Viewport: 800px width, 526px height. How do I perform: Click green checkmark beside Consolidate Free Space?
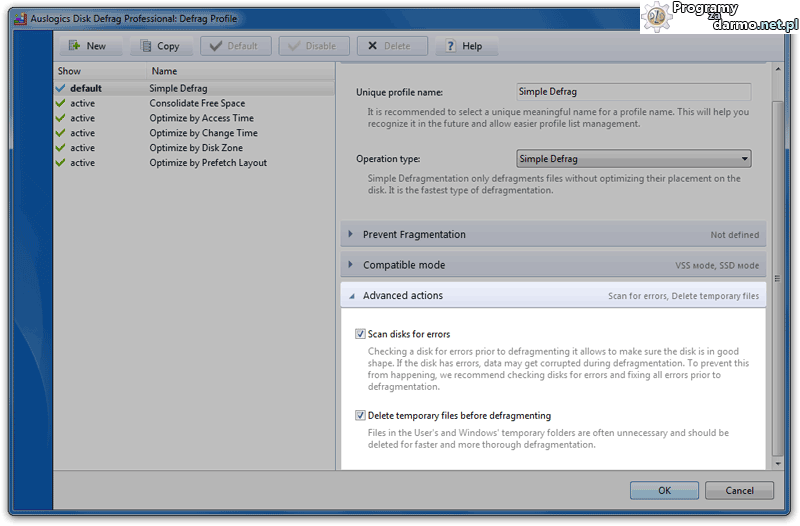61,103
